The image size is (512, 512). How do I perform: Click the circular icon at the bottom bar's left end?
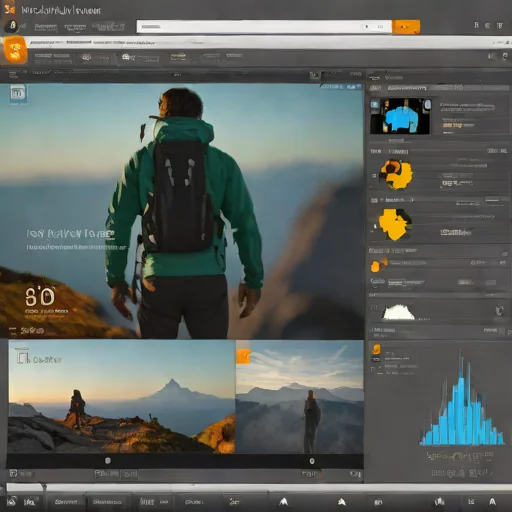click(x=12, y=501)
